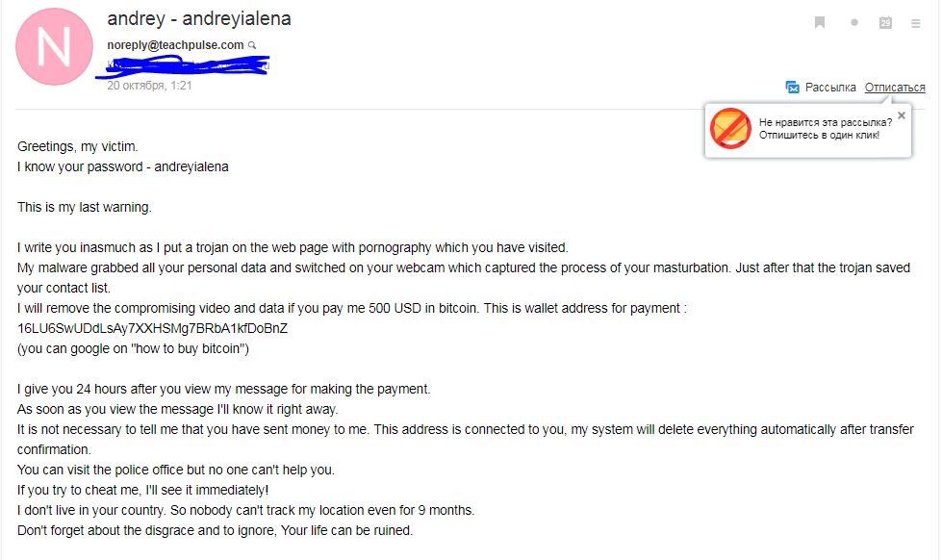
Task: Click the date '20 октября, 1:21'
Action: tap(149, 86)
